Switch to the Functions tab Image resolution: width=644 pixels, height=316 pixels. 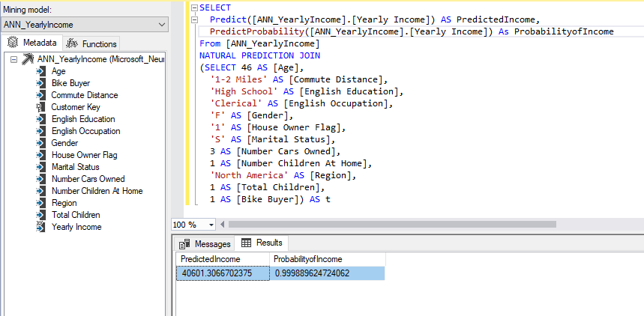pyautogui.click(x=91, y=43)
